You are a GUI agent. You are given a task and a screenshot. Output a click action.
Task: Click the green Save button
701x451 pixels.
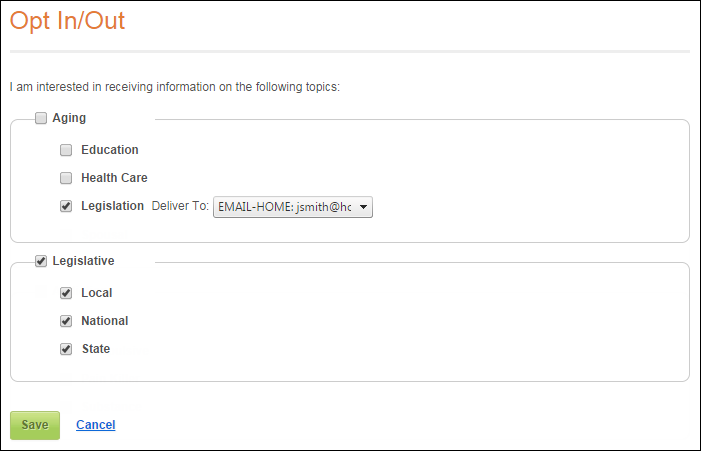(35, 425)
